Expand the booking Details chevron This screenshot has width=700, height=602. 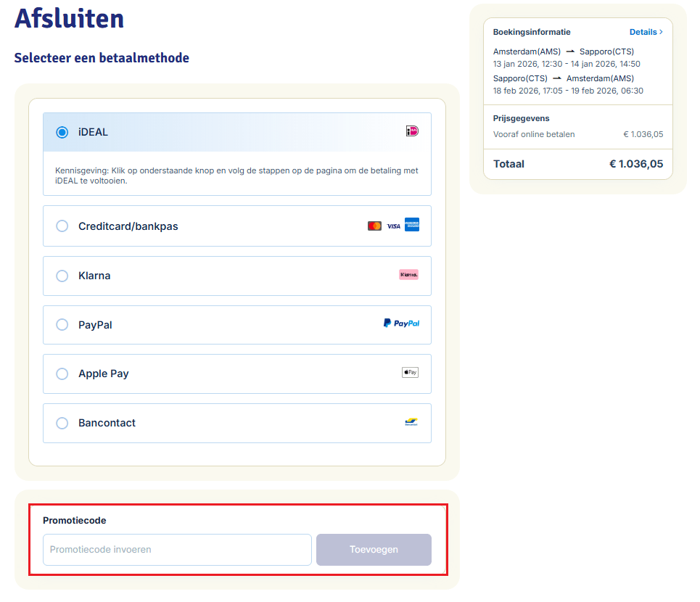662,32
